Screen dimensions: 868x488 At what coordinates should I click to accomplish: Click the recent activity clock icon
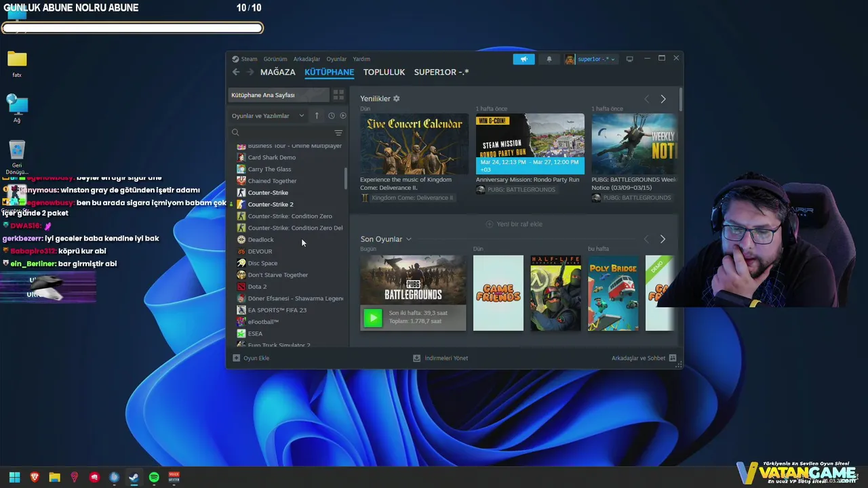coord(331,116)
